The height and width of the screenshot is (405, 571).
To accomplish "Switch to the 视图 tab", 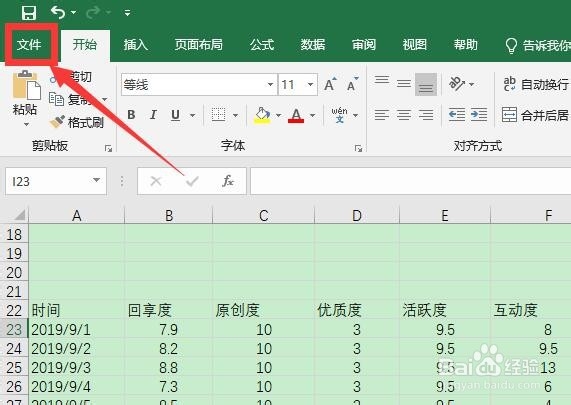I will click(414, 44).
